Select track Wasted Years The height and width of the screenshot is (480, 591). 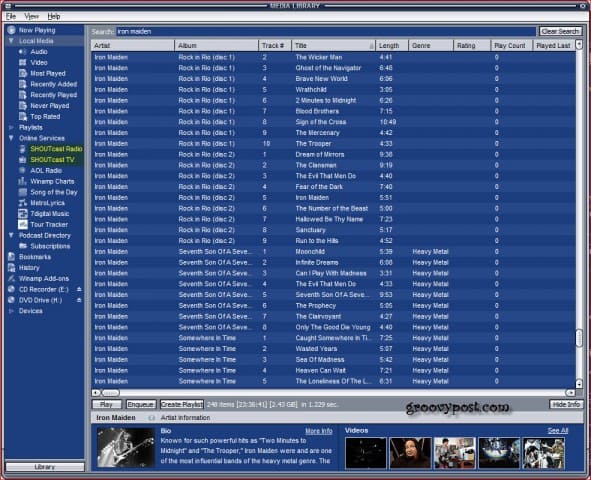(333, 349)
